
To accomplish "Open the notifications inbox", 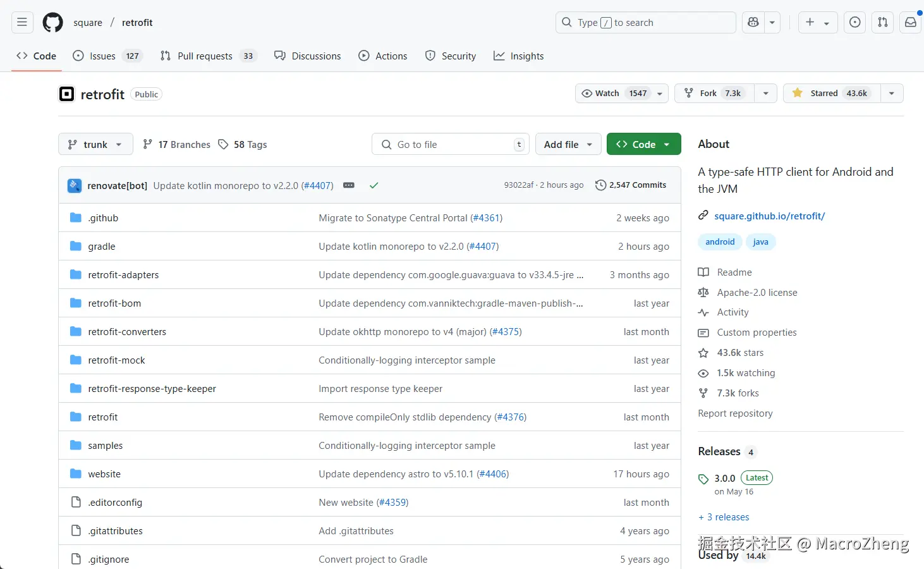I will pyautogui.click(x=911, y=23).
